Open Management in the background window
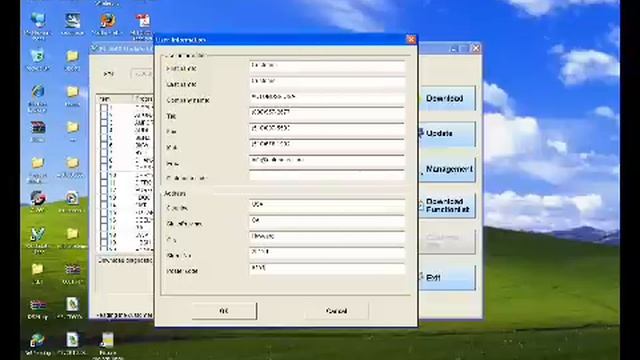The image size is (640, 360). [447, 169]
